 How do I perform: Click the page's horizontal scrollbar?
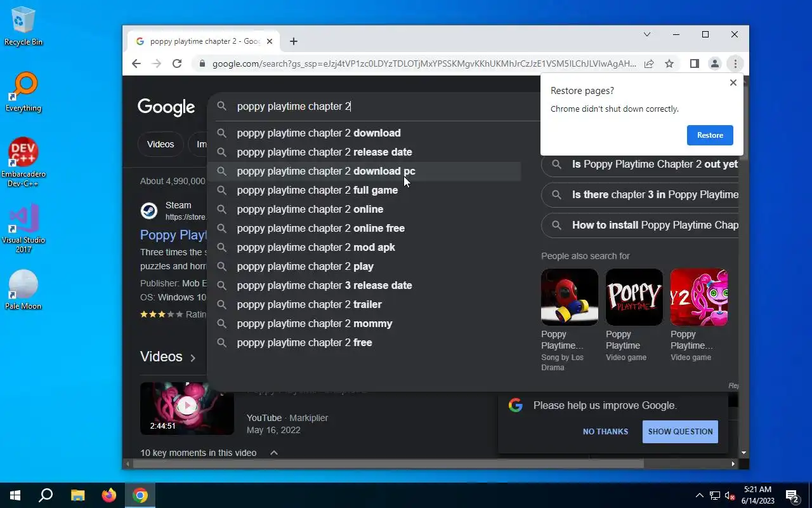click(388, 464)
